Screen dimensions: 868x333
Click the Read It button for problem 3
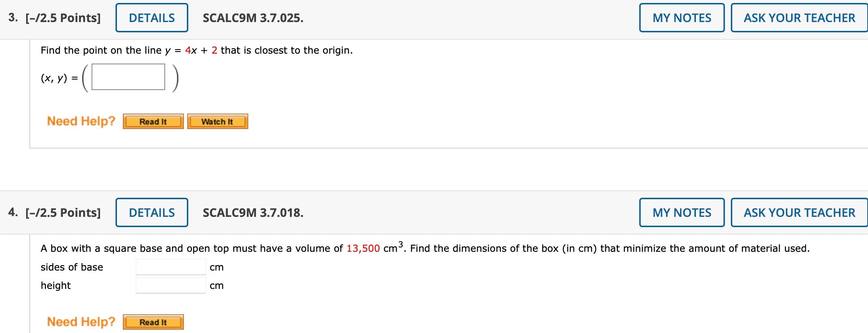pyautogui.click(x=153, y=121)
